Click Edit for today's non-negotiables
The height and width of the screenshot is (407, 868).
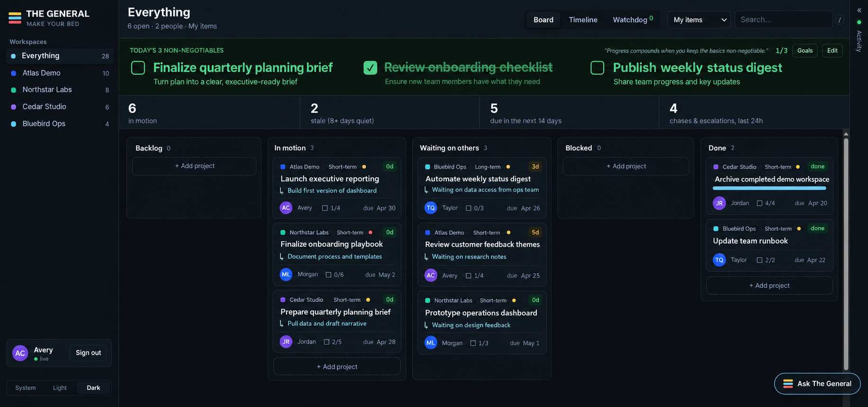point(832,51)
